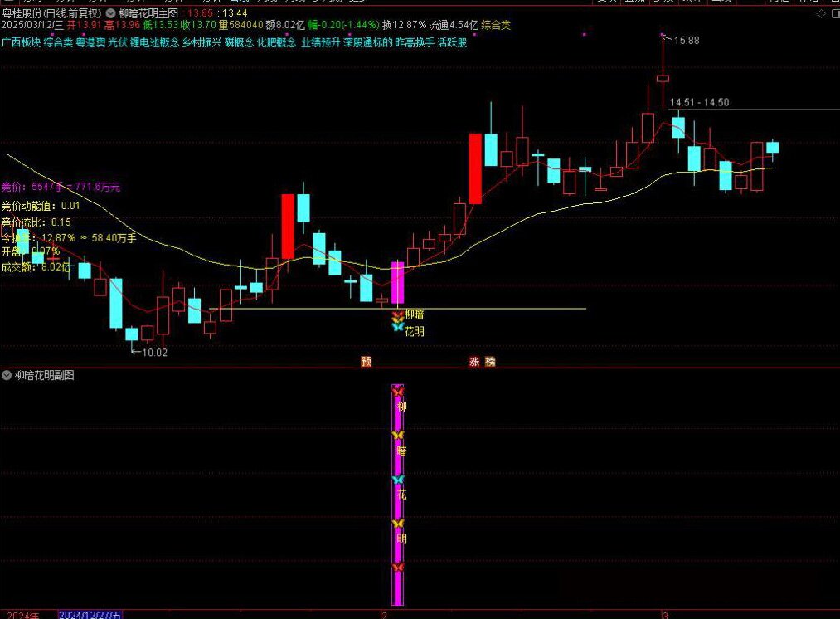Open the 广西板块 sector tag
840x619 pixels.
pyautogui.click(x=21, y=41)
